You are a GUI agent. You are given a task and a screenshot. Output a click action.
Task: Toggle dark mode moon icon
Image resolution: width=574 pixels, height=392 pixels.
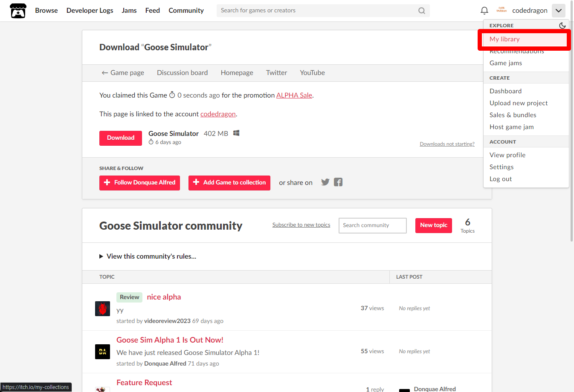coord(562,26)
